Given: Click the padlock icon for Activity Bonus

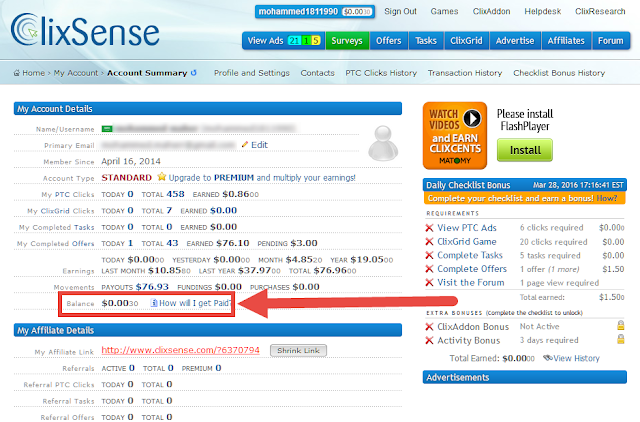Looking at the screenshot, I should coord(620,339).
